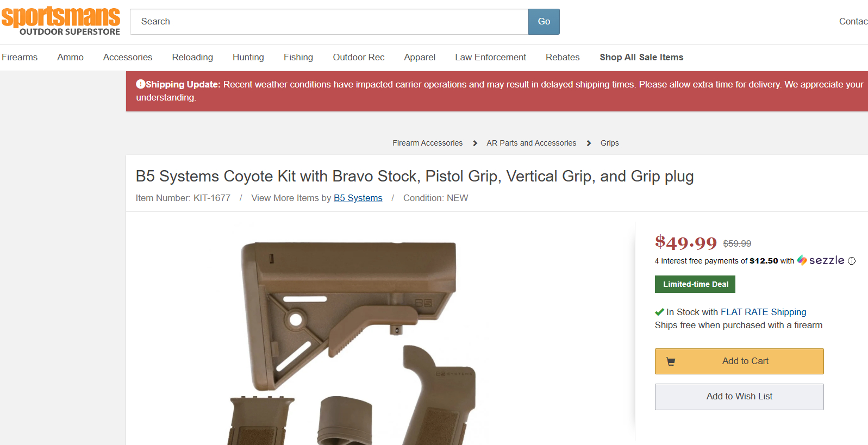Click the Sezzle info circle icon
868x445 pixels.
click(852, 261)
